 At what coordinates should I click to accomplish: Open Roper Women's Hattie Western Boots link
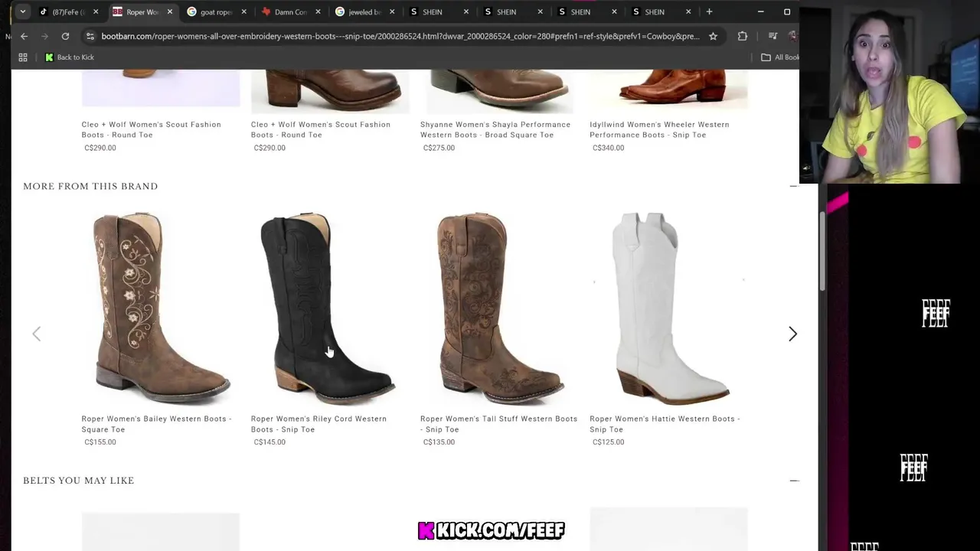point(665,424)
